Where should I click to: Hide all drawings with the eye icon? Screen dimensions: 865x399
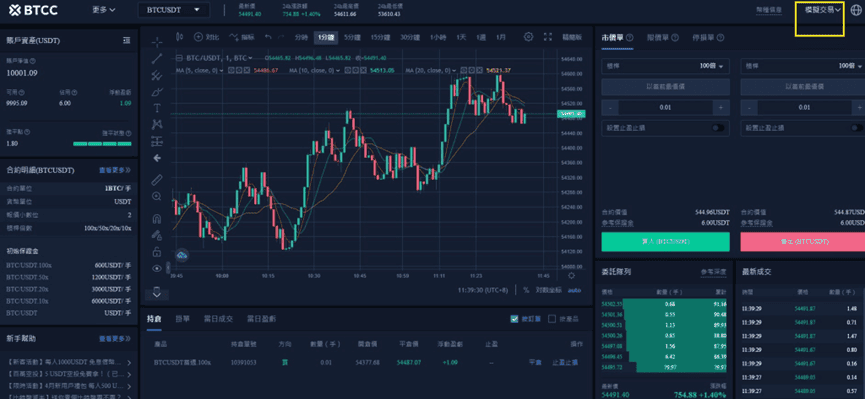click(157, 268)
